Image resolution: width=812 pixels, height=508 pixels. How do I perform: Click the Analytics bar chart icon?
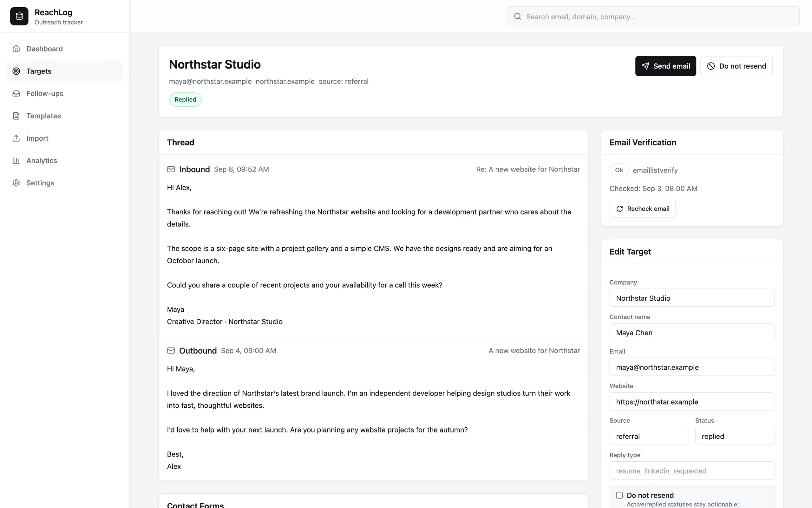[16, 161]
